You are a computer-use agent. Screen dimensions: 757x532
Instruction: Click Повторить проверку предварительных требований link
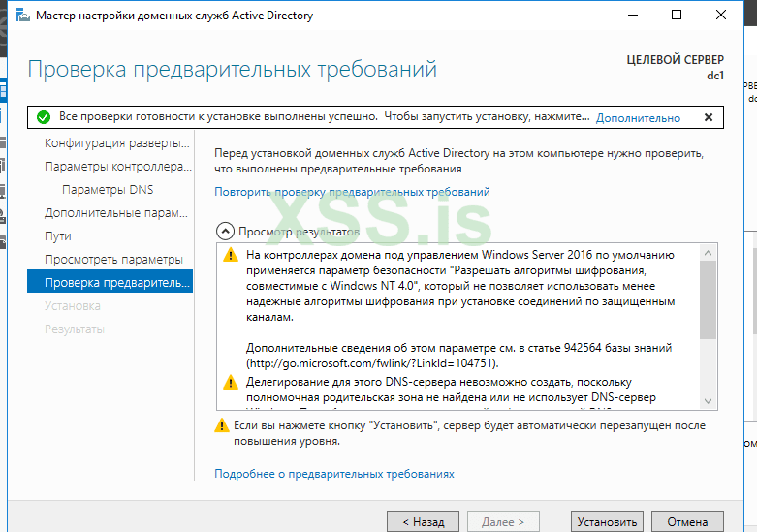[352, 192]
